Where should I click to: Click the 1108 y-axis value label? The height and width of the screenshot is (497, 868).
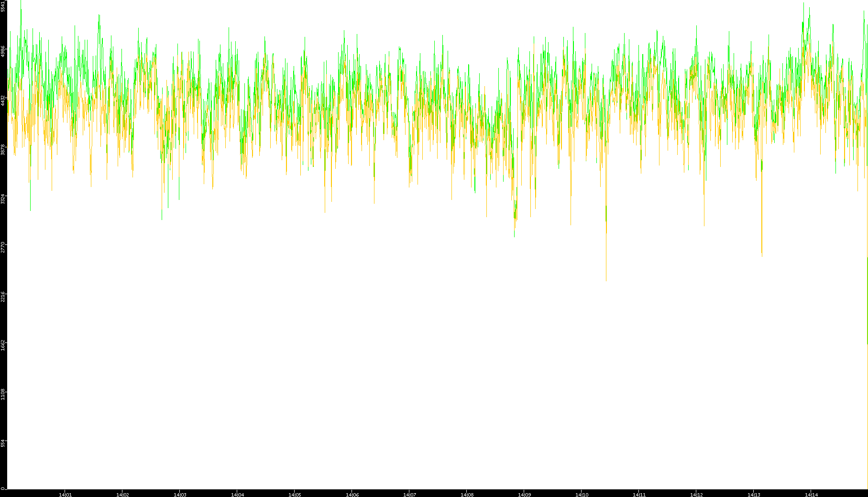pyautogui.click(x=3, y=394)
